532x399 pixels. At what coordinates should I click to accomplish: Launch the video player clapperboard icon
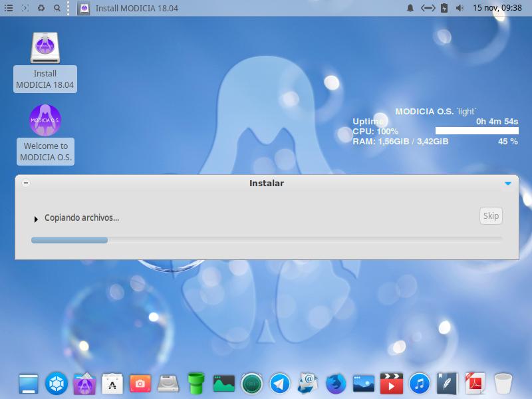(391, 384)
